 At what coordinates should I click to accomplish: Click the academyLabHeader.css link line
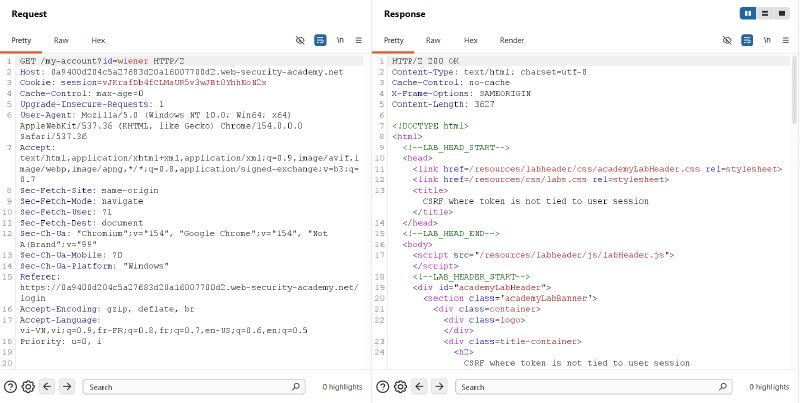coord(597,169)
